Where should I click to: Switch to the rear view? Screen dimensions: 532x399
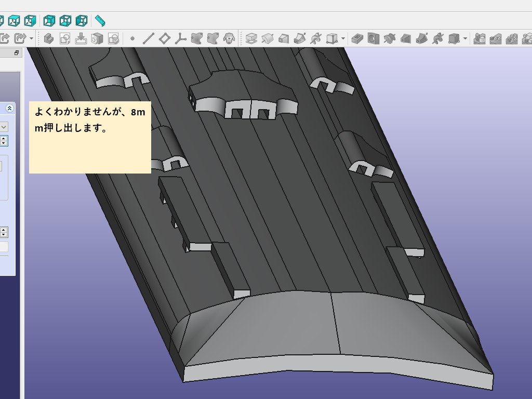(49, 21)
